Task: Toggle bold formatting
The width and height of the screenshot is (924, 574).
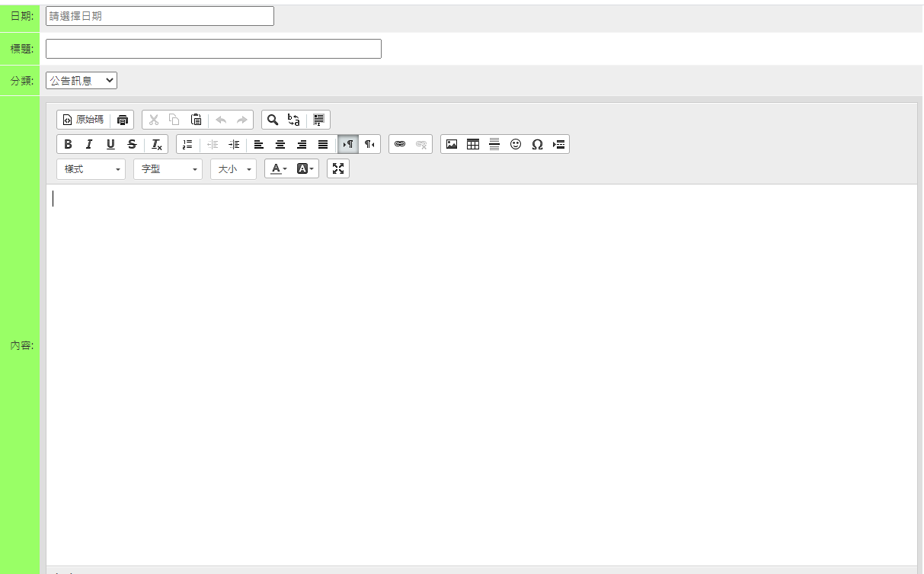Action: pyautogui.click(x=68, y=144)
